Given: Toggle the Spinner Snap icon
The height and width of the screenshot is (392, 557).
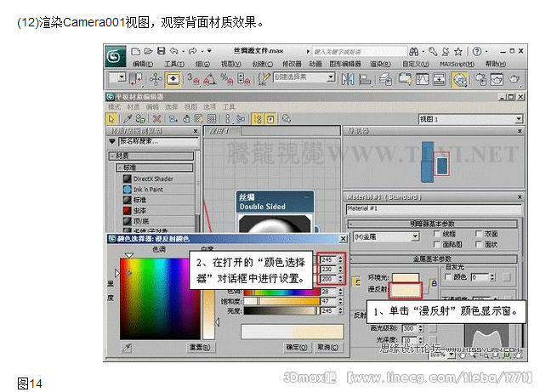Looking at the screenshot, I should (x=243, y=78).
